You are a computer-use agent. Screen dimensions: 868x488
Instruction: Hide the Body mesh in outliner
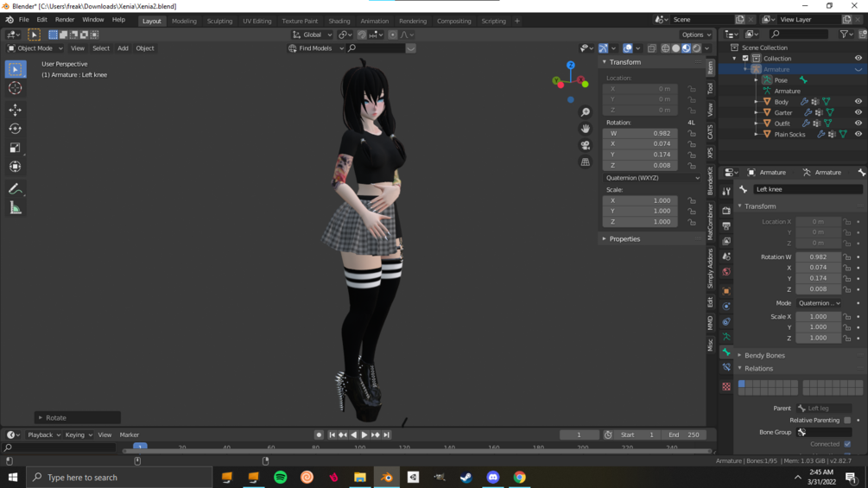pyautogui.click(x=858, y=102)
